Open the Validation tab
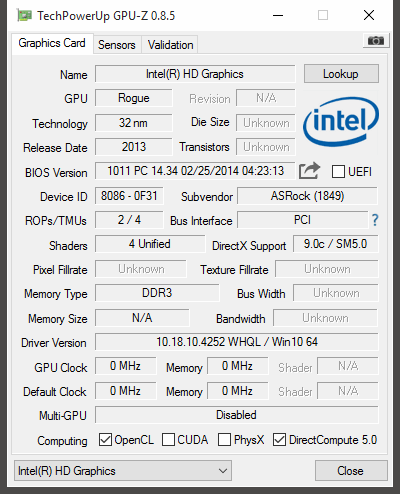Image resolution: width=400 pixels, height=494 pixels. [170, 45]
